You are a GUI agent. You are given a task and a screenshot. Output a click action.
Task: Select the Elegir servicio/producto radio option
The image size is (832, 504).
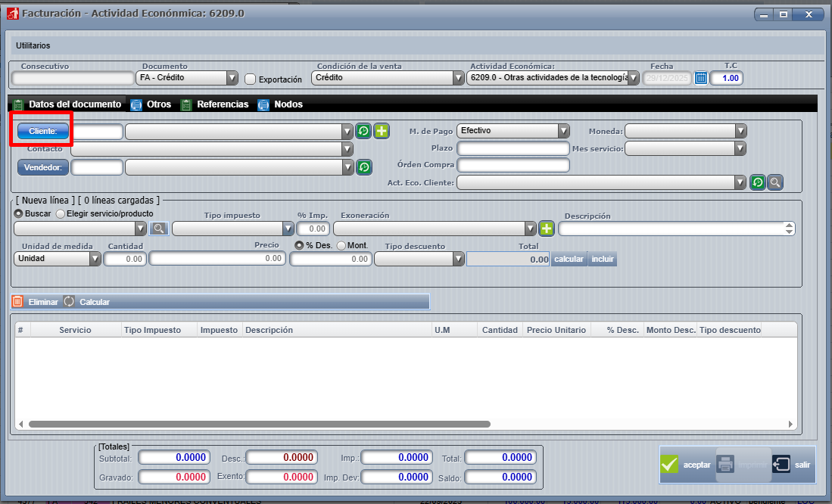(x=61, y=214)
